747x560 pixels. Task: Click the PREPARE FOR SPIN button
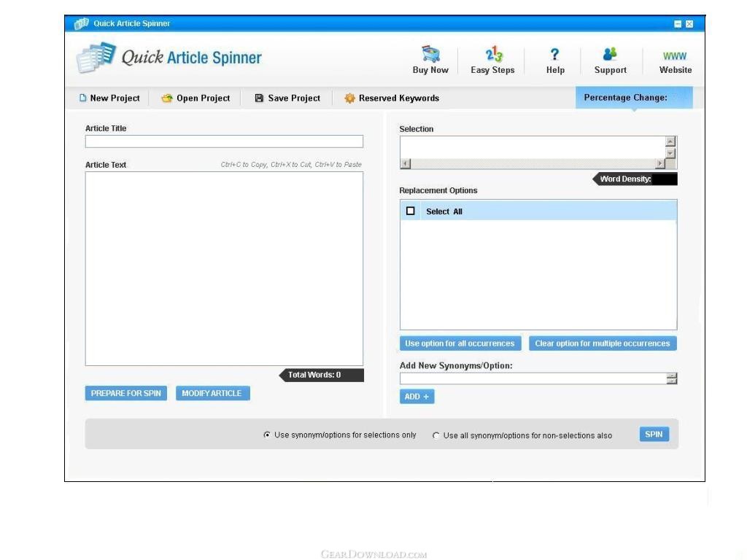coord(125,393)
